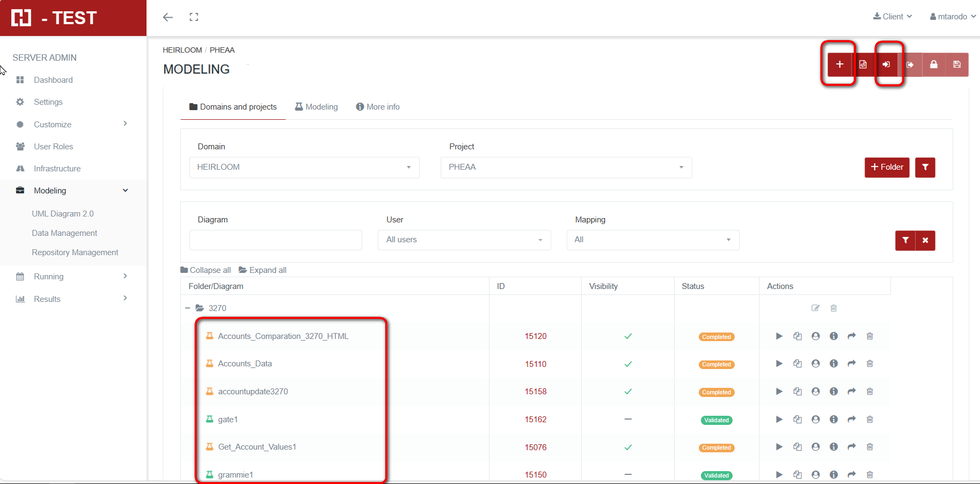Click the user icon for the Accounts_Data row
The height and width of the screenshot is (484, 980).
(815, 364)
